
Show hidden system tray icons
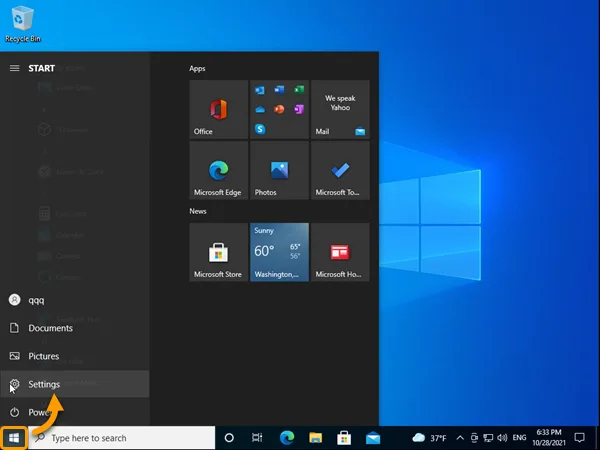460,438
